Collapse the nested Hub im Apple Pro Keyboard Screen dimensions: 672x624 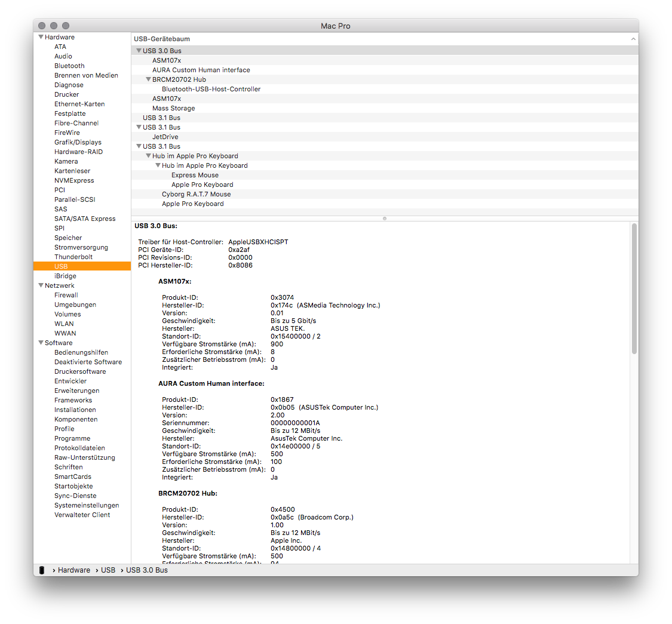(x=158, y=165)
